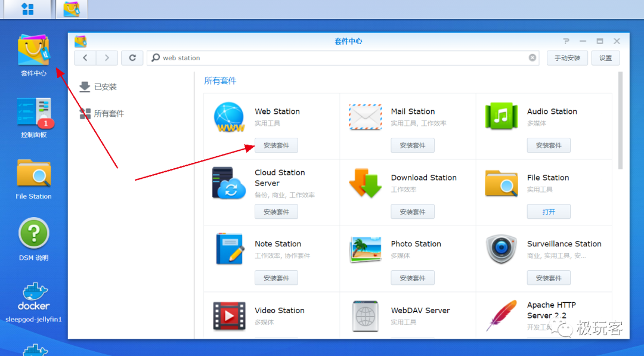Install Note Station package
The width and height of the screenshot is (644, 356).
tap(277, 278)
